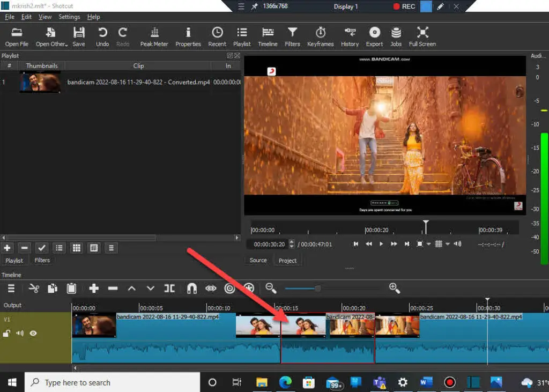
Task: Open the player grid options dropdown arrow
Action: tap(448, 244)
